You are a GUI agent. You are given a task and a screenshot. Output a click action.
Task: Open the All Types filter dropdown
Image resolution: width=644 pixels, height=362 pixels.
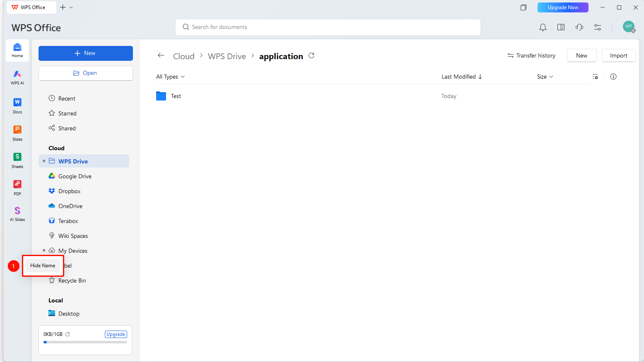pos(170,77)
